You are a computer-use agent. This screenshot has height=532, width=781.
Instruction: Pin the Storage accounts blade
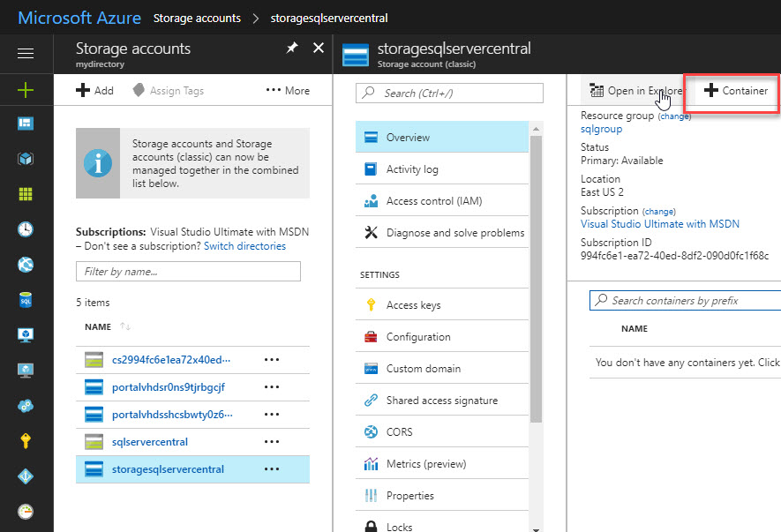(x=292, y=49)
